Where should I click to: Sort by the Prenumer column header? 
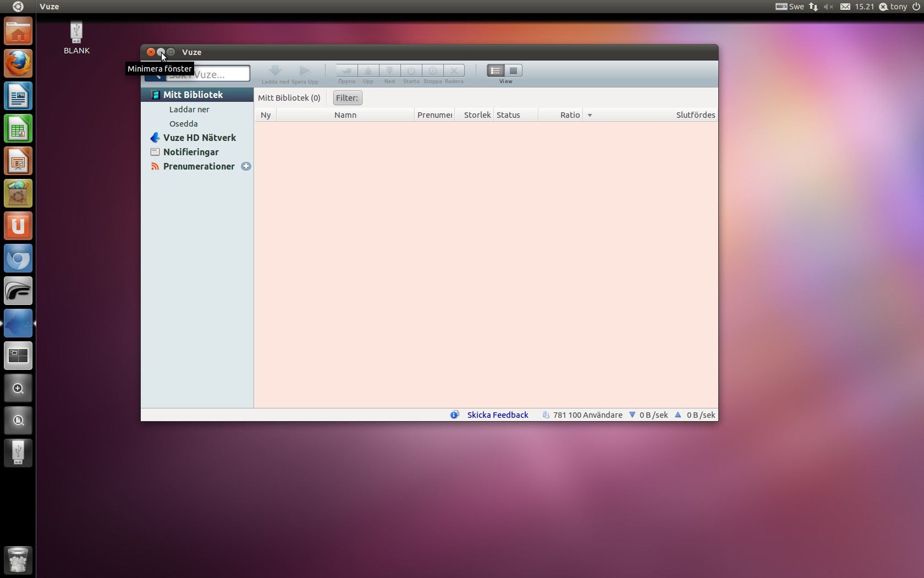pyautogui.click(x=435, y=115)
